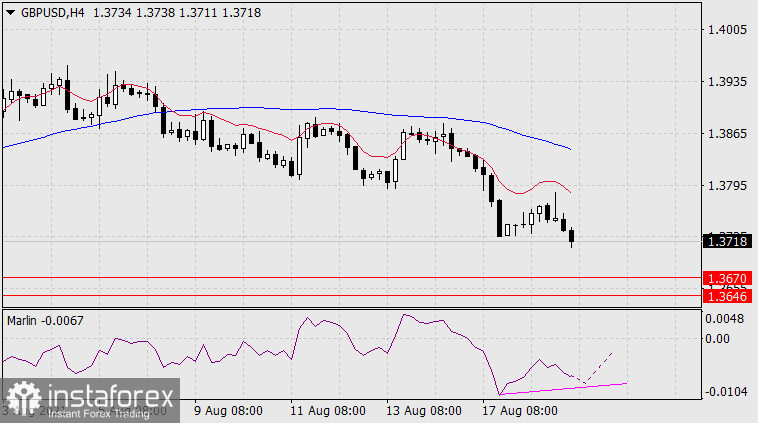
Task: Select the Marlin -0.0067 indicator label
Action: (x=39, y=319)
